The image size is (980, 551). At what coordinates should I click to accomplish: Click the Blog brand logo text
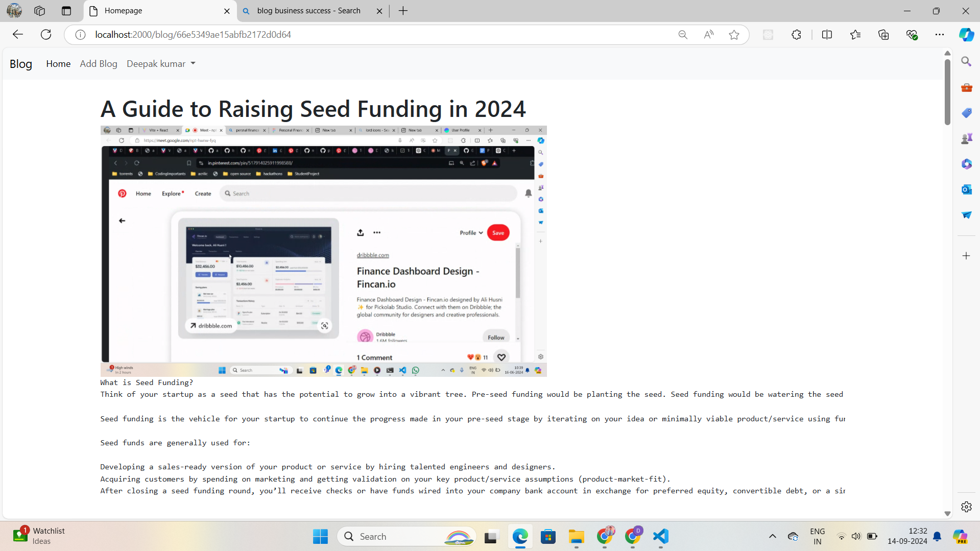coord(21,64)
